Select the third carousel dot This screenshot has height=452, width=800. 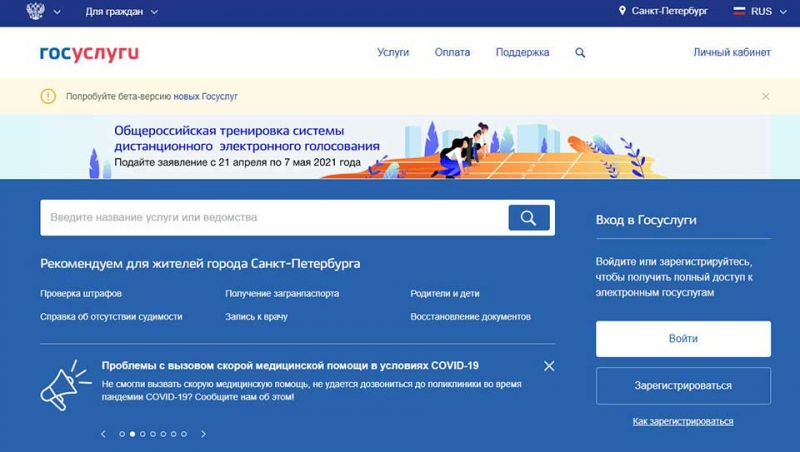point(142,434)
